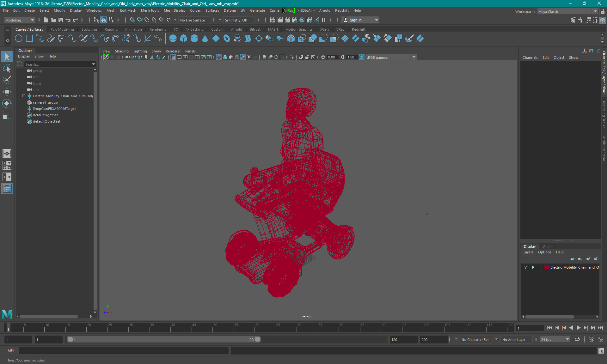
Task: Select the NURBS circle tool in shelf
Action: coord(19,39)
